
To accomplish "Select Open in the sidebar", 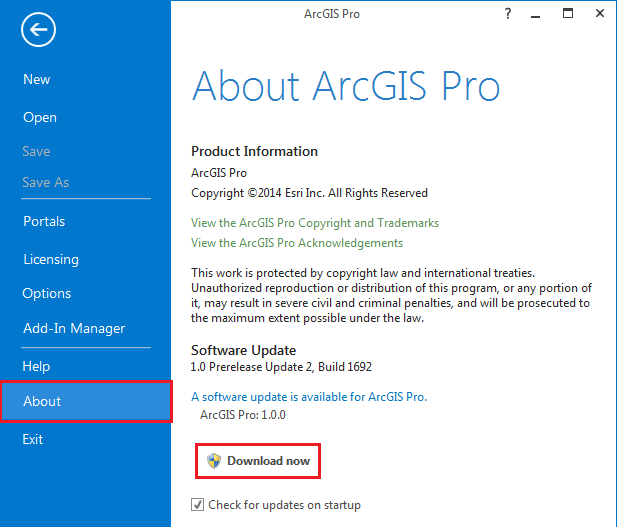I will (x=40, y=117).
